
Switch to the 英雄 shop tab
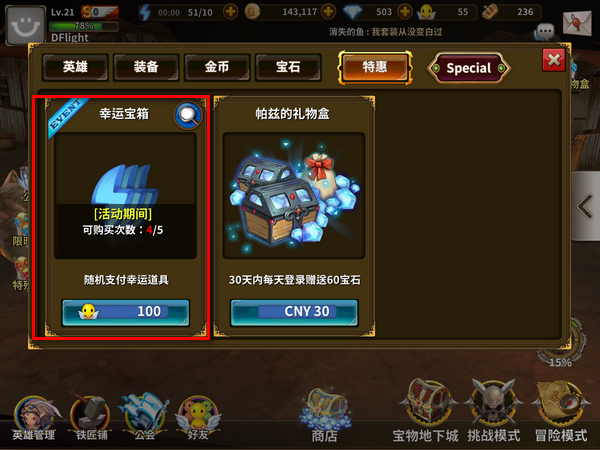point(75,67)
